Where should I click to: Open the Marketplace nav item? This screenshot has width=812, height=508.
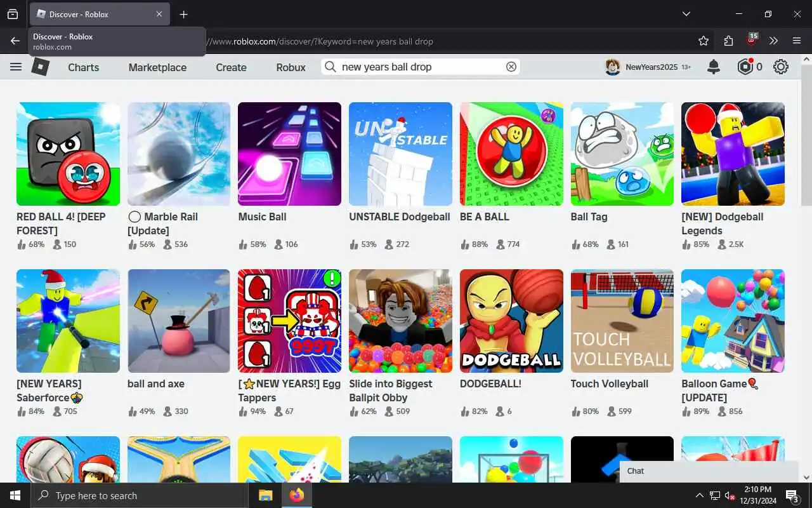coord(157,67)
